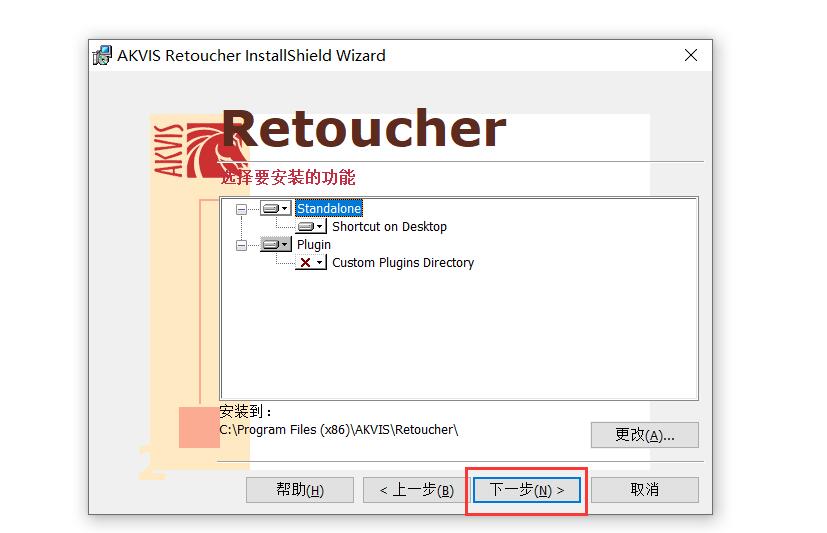Proceed with the 下一步(N) button
The height and width of the screenshot is (533, 827).
click(x=526, y=490)
